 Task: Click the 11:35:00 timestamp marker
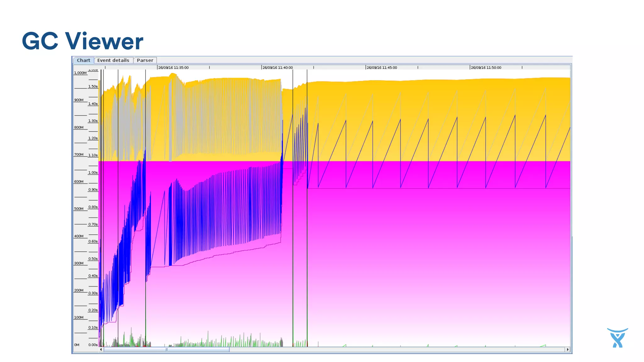173,68
